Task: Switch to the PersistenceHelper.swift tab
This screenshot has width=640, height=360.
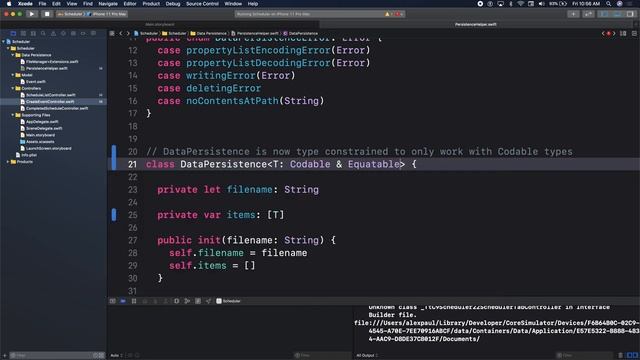Action: tap(476, 24)
